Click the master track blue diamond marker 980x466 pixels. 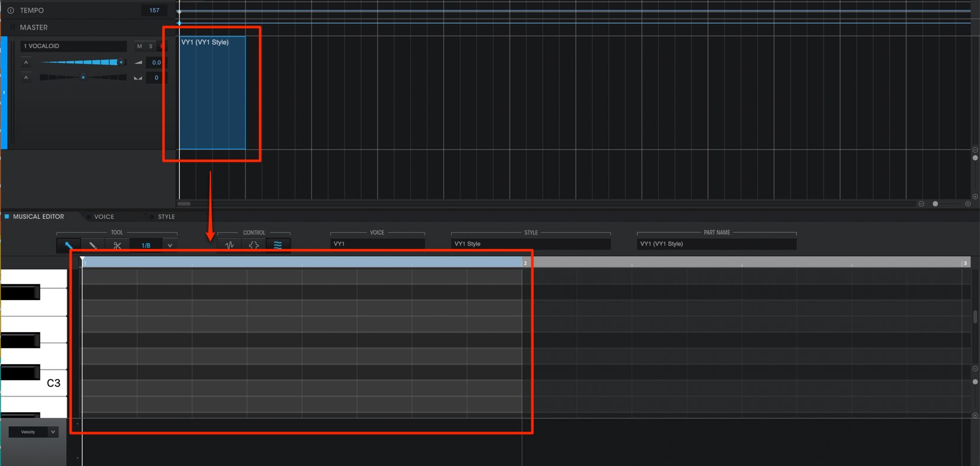[x=179, y=23]
